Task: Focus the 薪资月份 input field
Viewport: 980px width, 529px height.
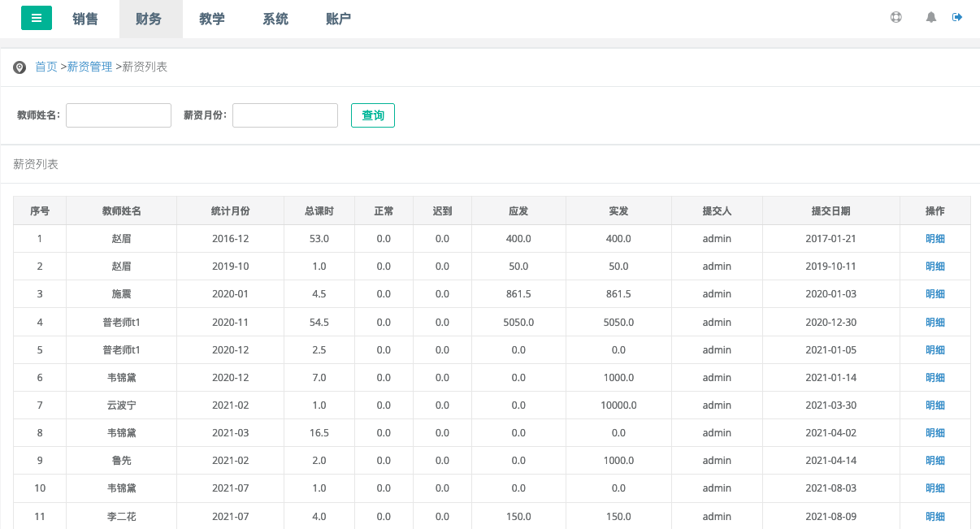Action: pyautogui.click(x=285, y=115)
